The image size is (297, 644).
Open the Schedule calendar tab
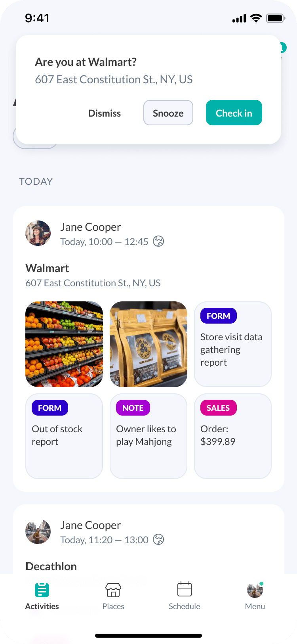coord(185,596)
